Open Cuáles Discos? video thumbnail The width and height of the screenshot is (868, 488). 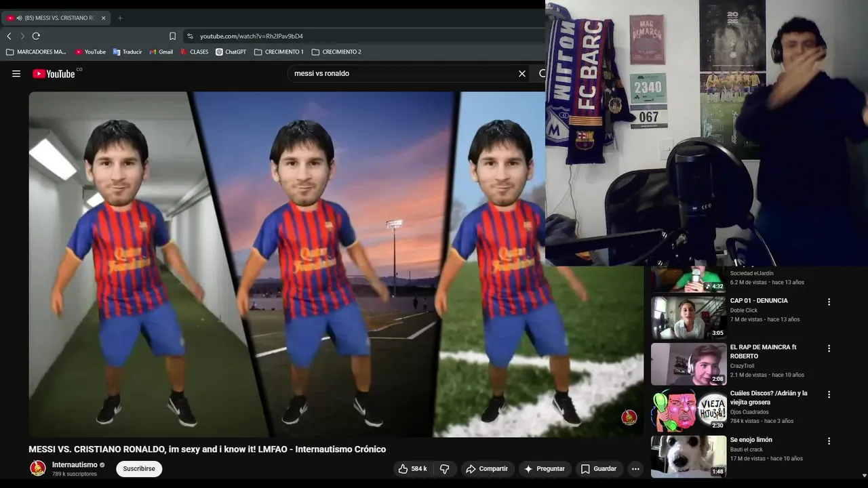pyautogui.click(x=688, y=410)
